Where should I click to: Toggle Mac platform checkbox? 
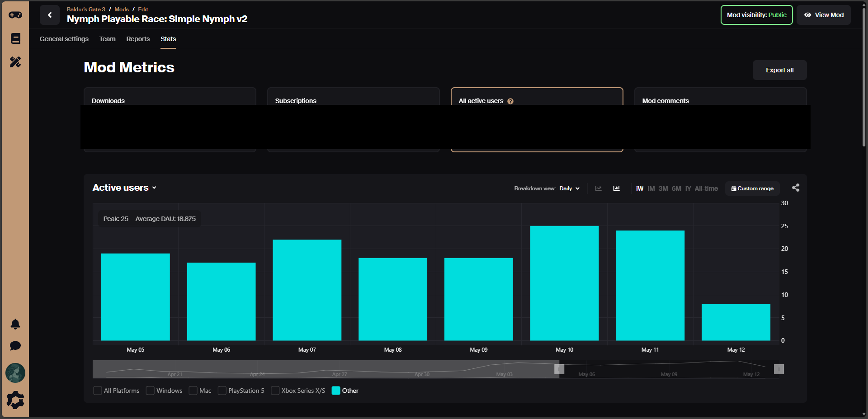coord(193,391)
